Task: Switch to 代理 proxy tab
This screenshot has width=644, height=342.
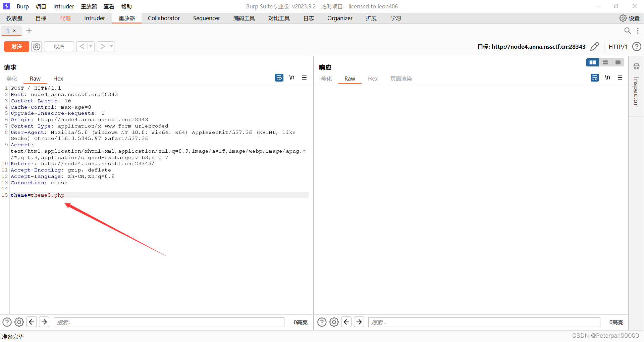Action: [x=65, y=18]
